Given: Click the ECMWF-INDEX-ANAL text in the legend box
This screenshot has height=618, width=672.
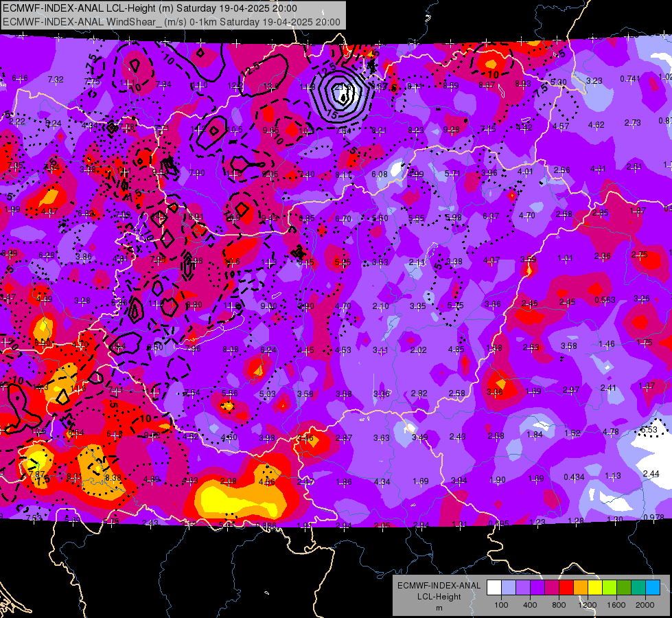Looking at the screenshot, I should 439,586.
